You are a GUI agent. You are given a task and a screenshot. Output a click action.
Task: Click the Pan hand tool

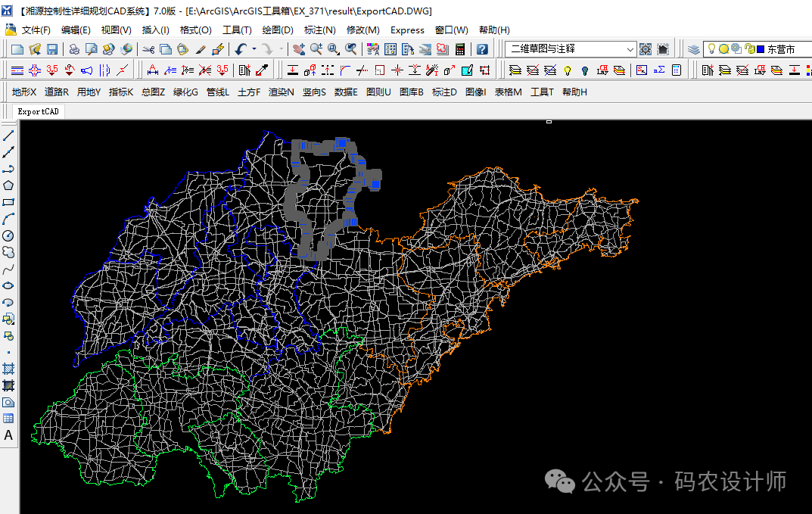[x=298, y=49]
